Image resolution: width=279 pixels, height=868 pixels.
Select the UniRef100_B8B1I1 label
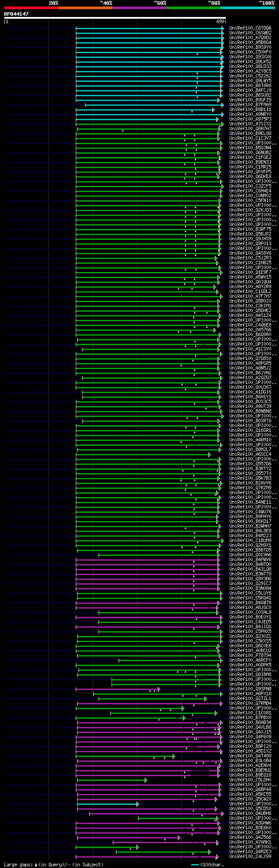click(250, 109)
